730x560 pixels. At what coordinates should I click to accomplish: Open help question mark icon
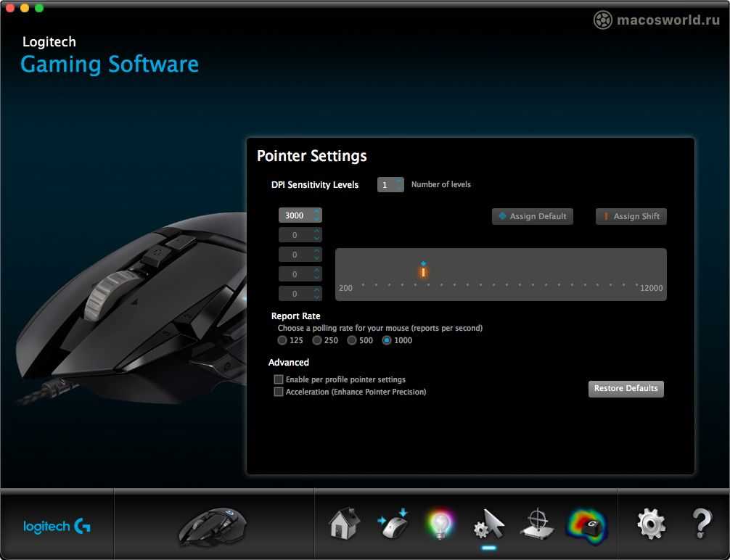click(701, 524)
